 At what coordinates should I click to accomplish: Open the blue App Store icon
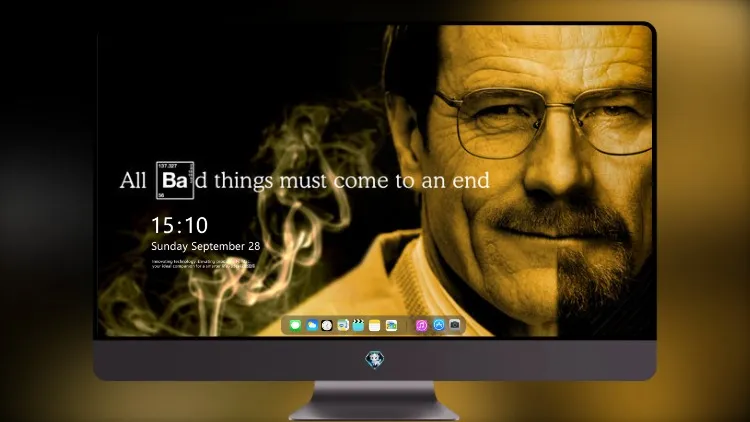(439, 325)
